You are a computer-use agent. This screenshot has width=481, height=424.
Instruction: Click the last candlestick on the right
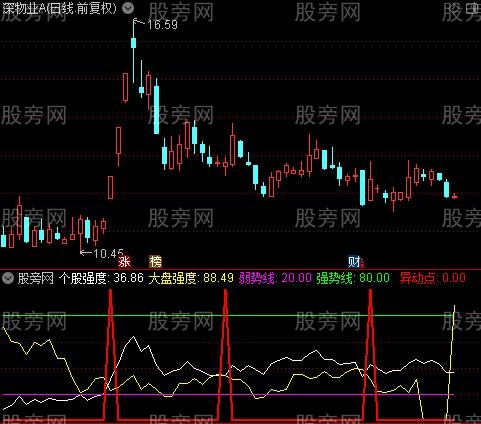[x=454, y=197]
